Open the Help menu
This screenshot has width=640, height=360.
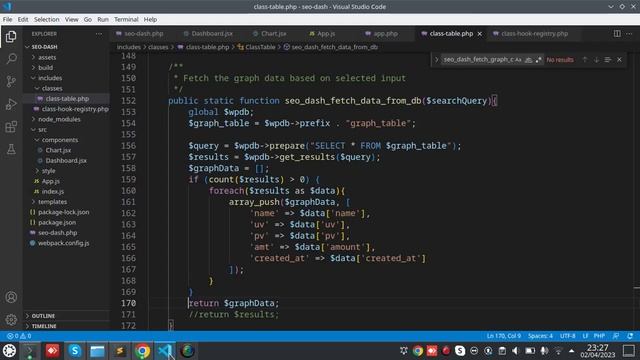coord(150,19)
